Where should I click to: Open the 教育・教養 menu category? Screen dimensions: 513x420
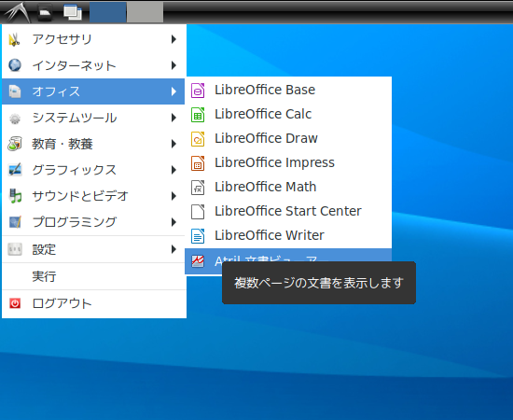(93, 144)
